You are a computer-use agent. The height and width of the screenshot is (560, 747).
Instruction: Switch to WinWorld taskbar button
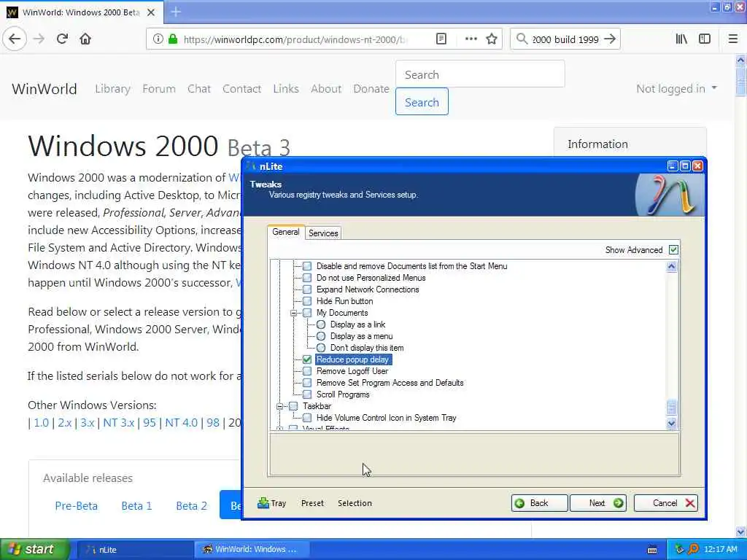(252, 550)
